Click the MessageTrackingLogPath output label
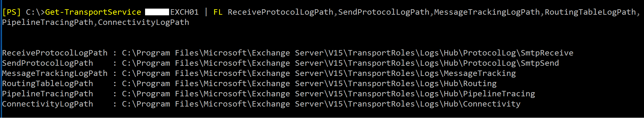This screenshot has height=118, width=644. point(55,73)
